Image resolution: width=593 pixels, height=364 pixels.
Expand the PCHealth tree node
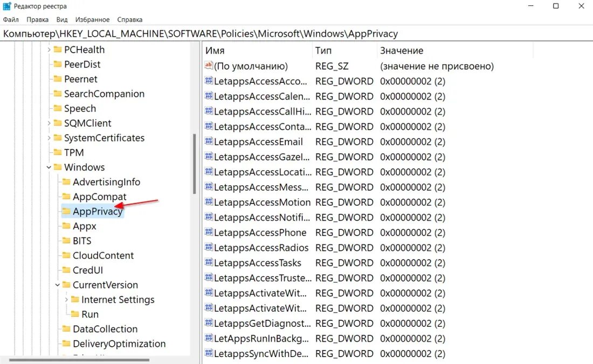click(x=49, y=50)
